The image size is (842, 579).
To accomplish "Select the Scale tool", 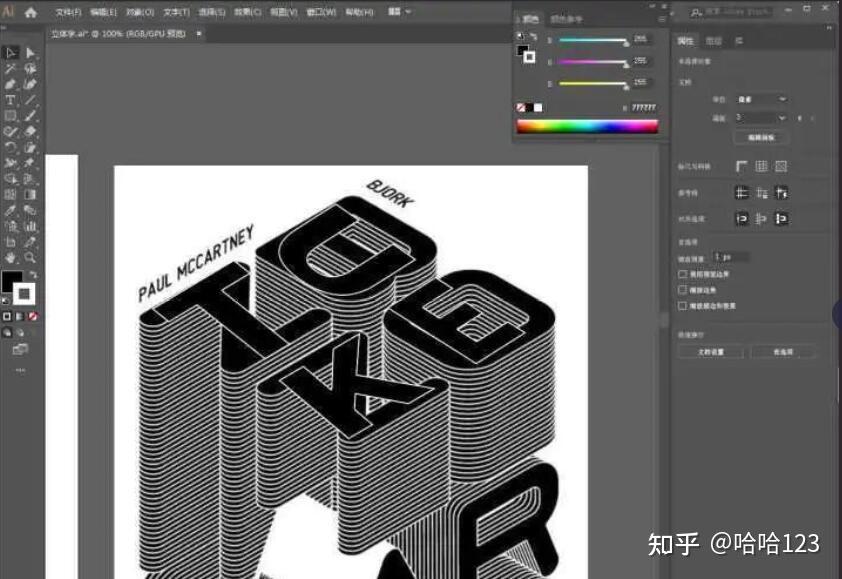I will (30, 147).
